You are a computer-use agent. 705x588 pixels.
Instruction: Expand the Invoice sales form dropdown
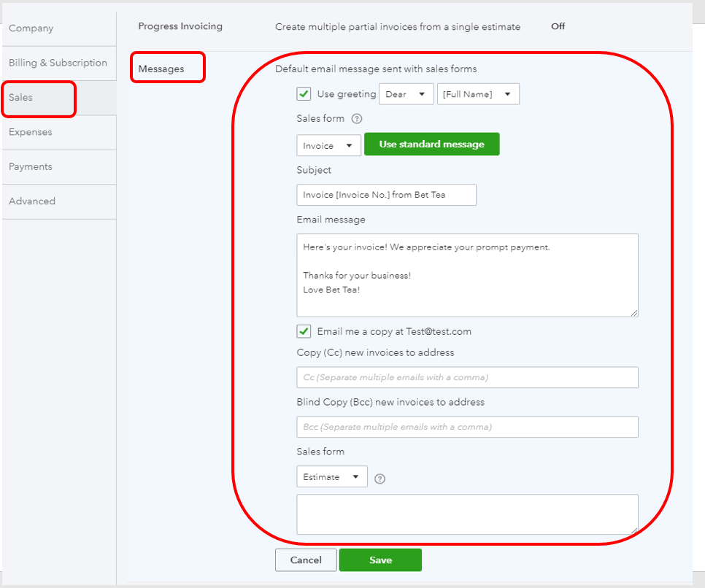pos(328,145)
